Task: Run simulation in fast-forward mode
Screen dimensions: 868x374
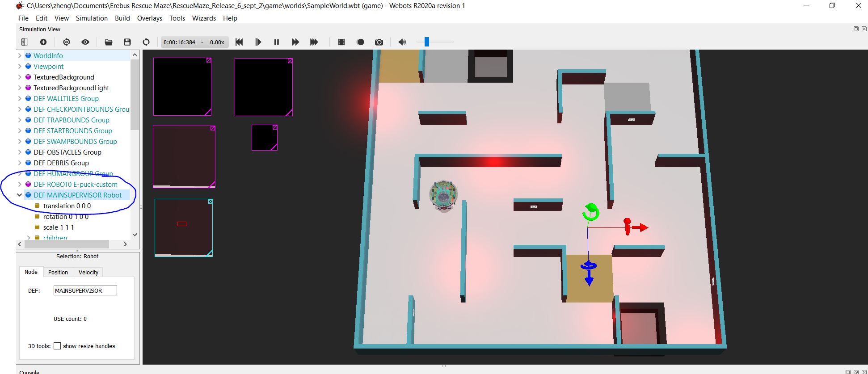Action: (314, 42)
